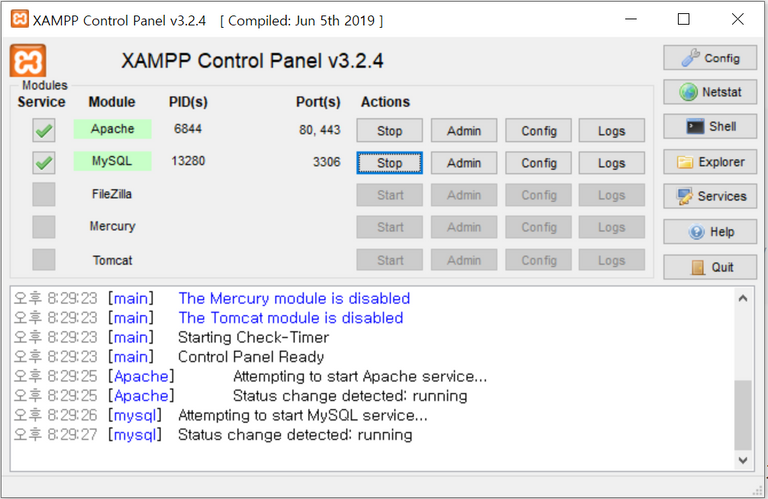The image size is (768, 499).
Task: Click log line 'Starting Check-Timer'
Action: click(x=253, y=337)
